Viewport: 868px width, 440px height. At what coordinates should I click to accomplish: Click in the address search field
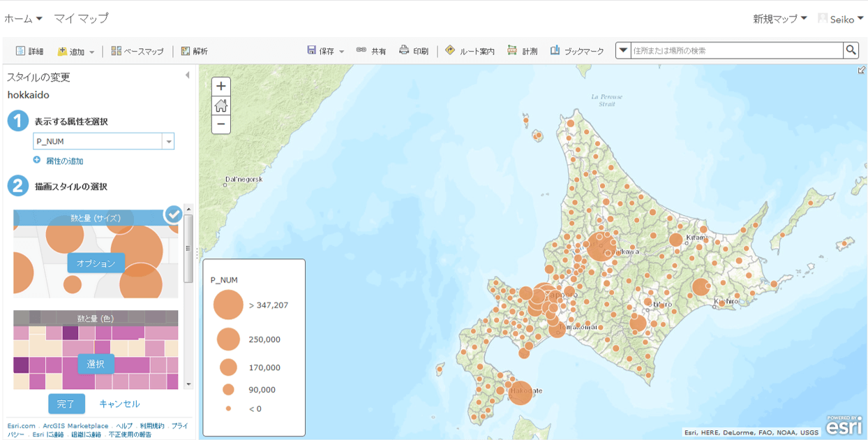(x=736, y=51)
